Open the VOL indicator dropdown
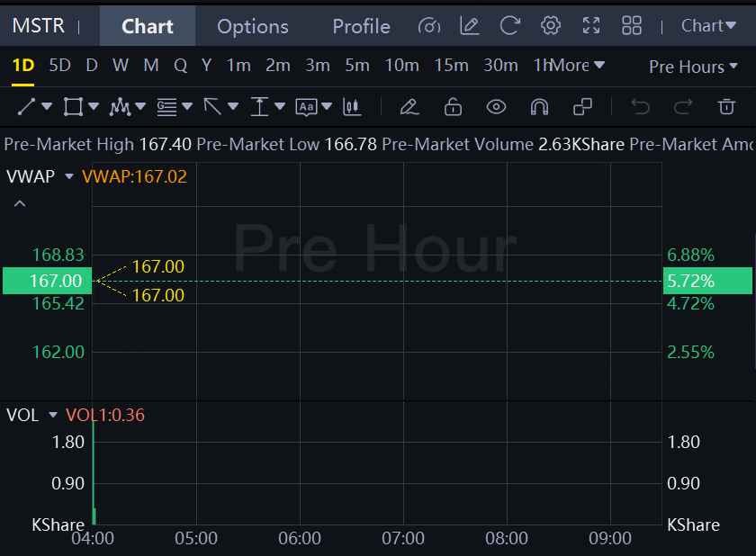 tap(53, 415)
